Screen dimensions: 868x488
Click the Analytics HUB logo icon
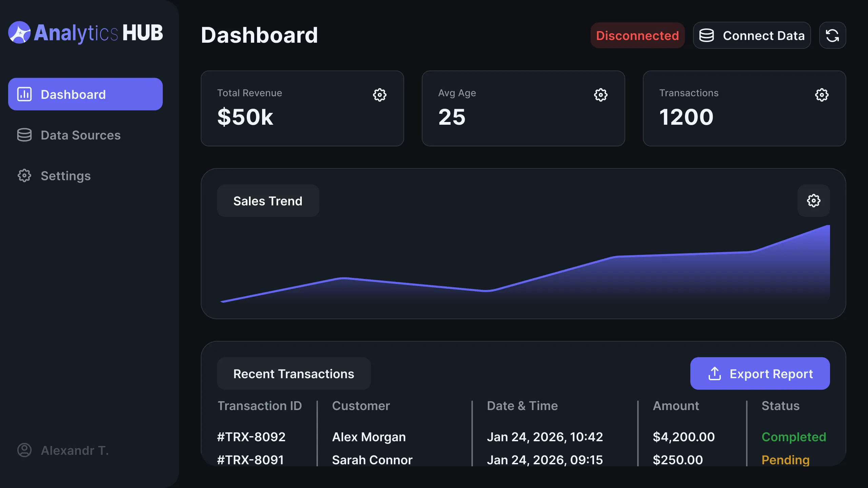(x=19, y=33)
